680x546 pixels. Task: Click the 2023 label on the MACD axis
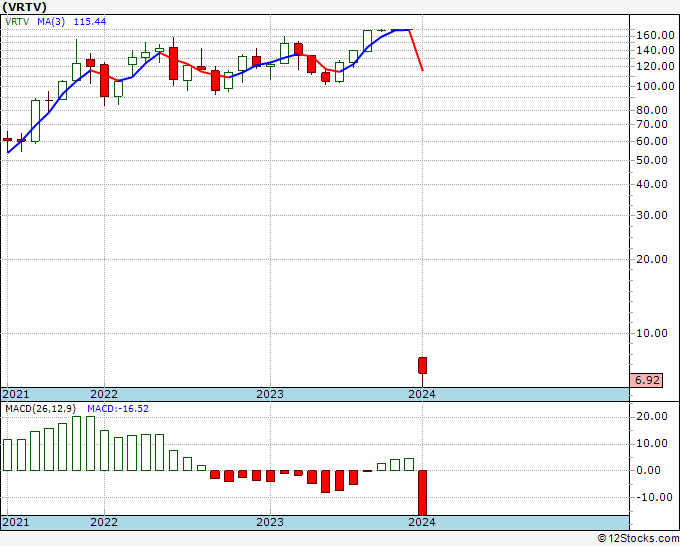click(270, 522)
